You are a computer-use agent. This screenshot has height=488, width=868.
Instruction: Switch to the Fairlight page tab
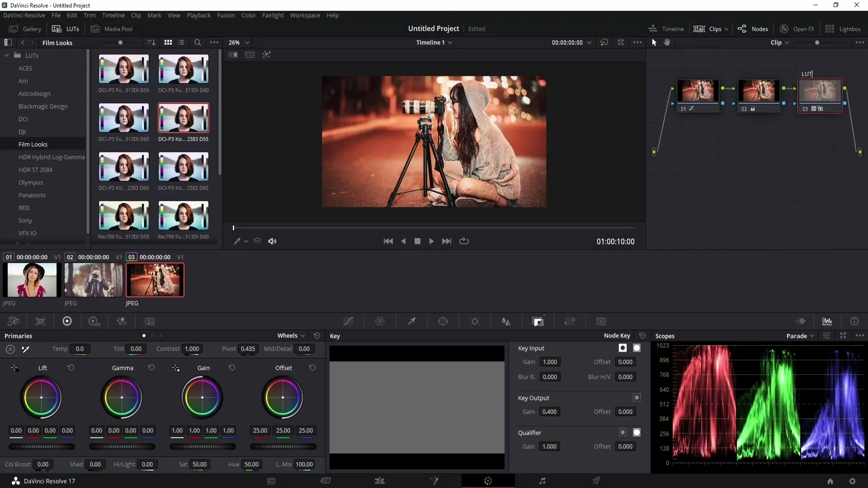coord(542,481)
